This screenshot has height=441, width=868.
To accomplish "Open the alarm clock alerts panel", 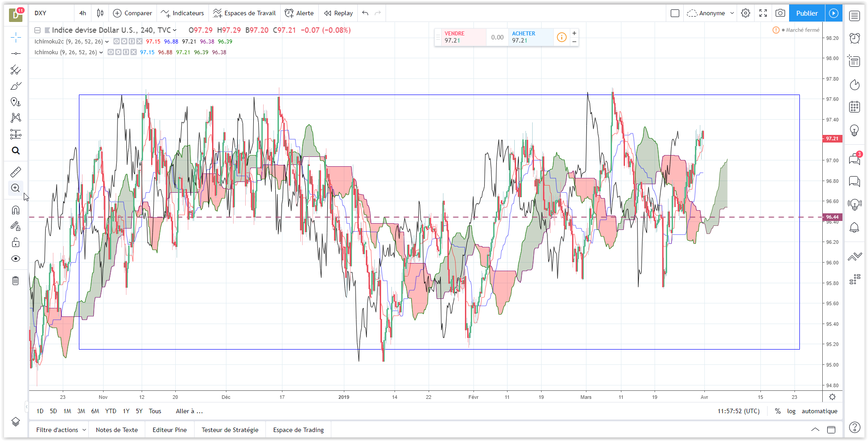I will 855,38.
